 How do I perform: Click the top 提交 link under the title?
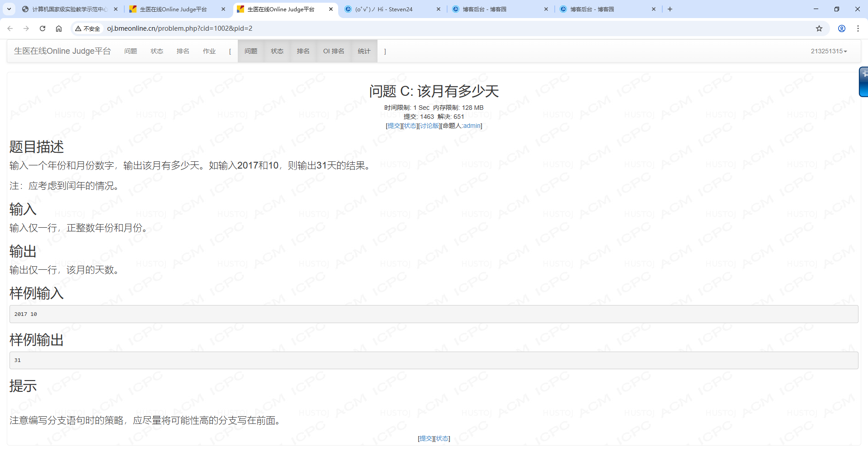[394, 126]
